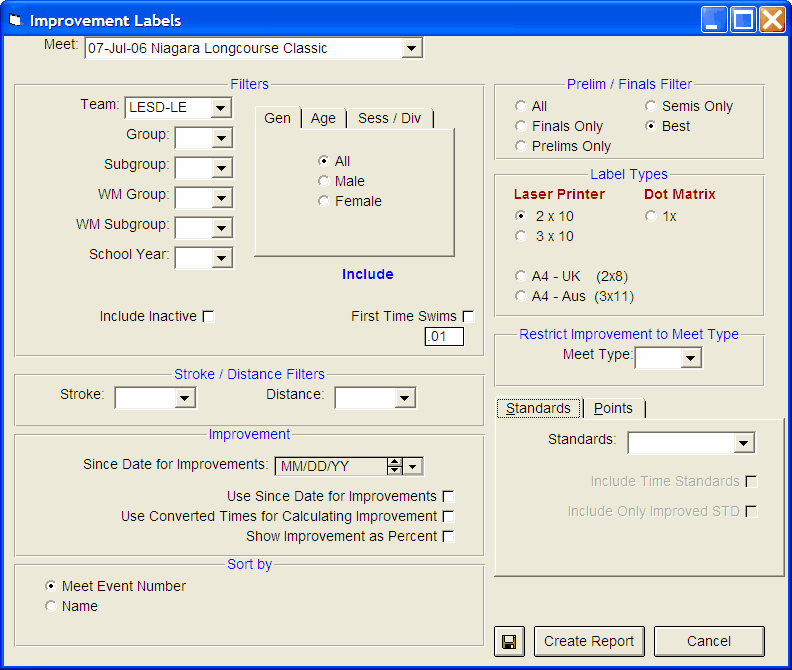
Task: Toggle the First Time Swims checkbox
Action: tap(468, 317)
